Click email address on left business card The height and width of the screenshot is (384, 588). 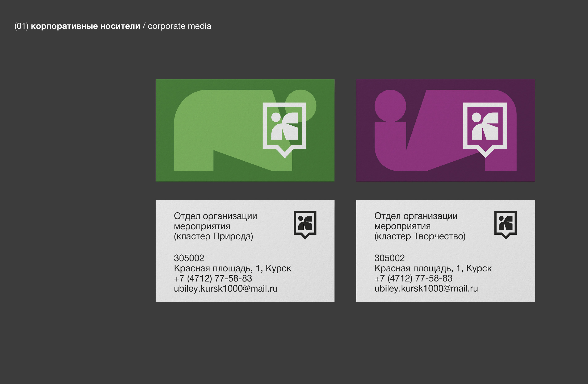pyautogui.click(x=225, y=289)
